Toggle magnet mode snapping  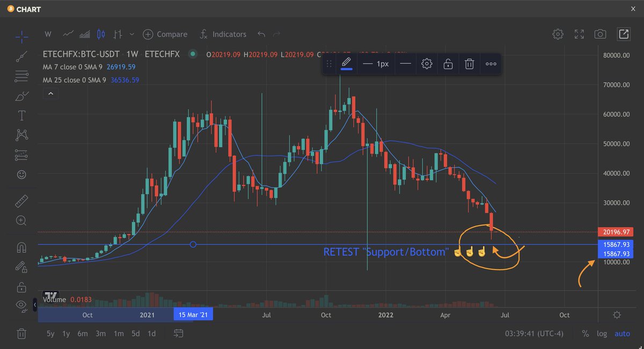pyautogui.click(x=21, y=248)
